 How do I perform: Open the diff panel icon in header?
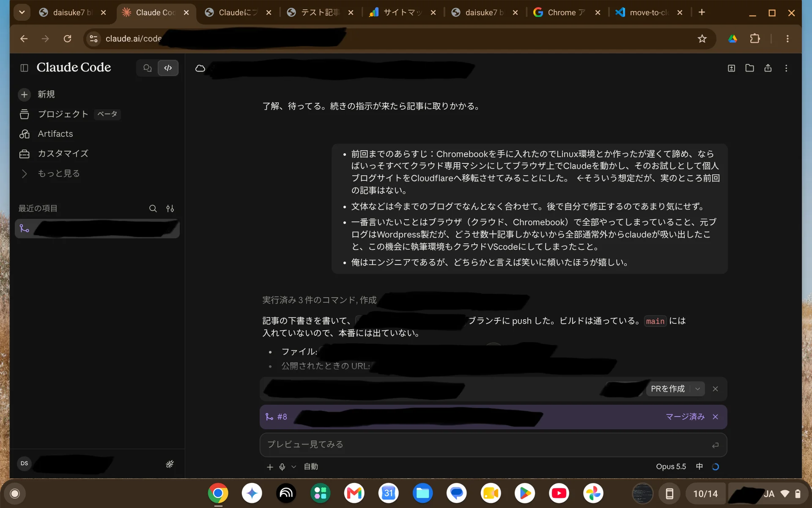[731, 68]
